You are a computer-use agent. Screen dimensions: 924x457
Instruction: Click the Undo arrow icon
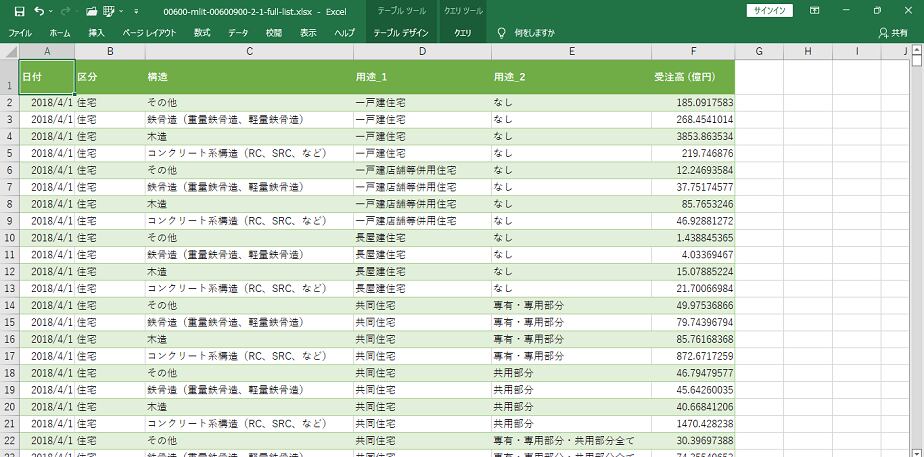39,11
